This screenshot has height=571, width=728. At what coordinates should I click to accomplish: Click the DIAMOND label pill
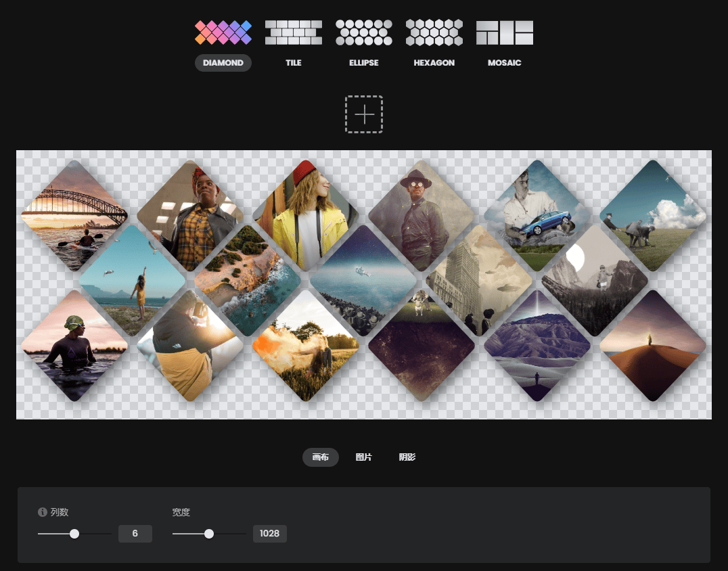tap(223, 63)
